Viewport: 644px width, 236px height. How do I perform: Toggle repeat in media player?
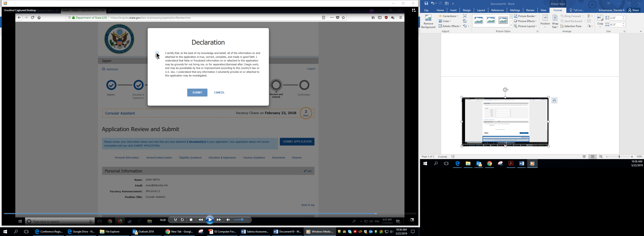point(182,220)
